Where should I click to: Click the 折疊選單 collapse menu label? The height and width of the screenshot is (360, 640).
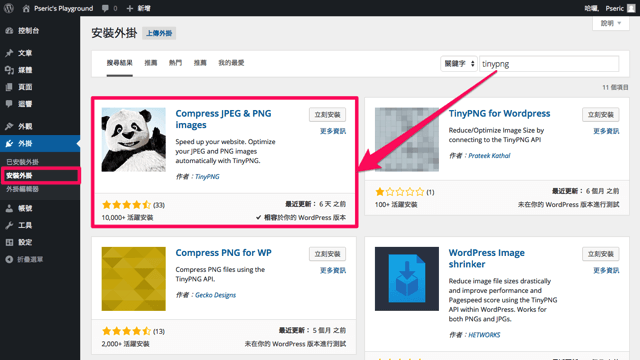30,260
